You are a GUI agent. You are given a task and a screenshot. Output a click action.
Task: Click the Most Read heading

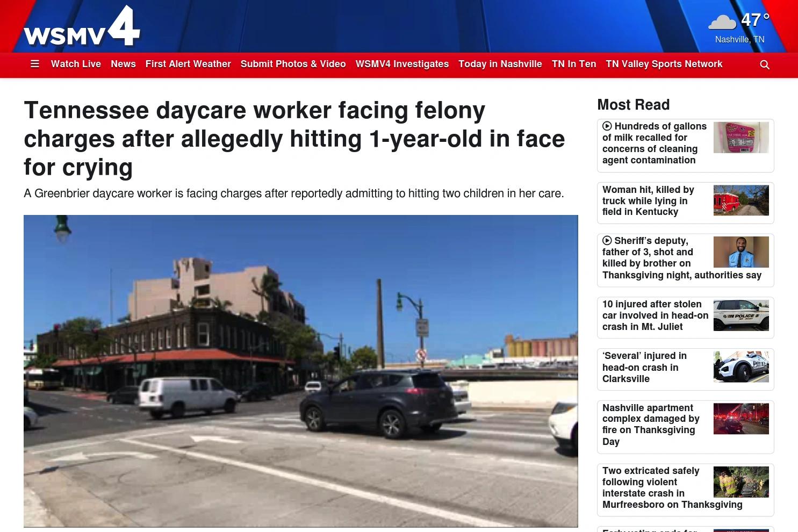(x=634, y=104)
